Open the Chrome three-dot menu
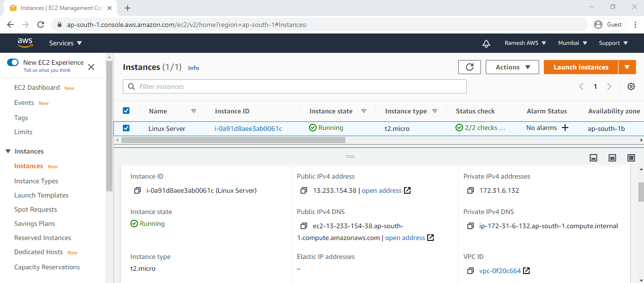Screen dimensions: 644x283 tap(635, 25)
